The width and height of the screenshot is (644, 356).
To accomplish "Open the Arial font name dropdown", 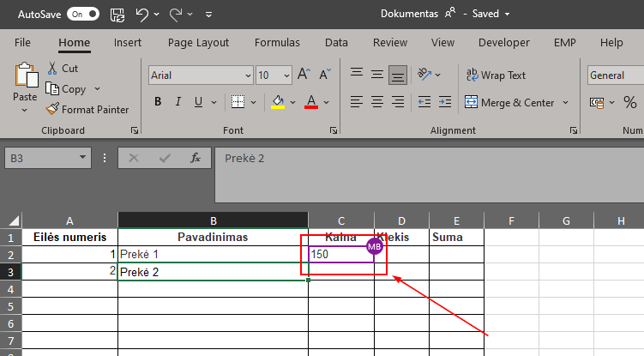I will [x=248, y=75].
